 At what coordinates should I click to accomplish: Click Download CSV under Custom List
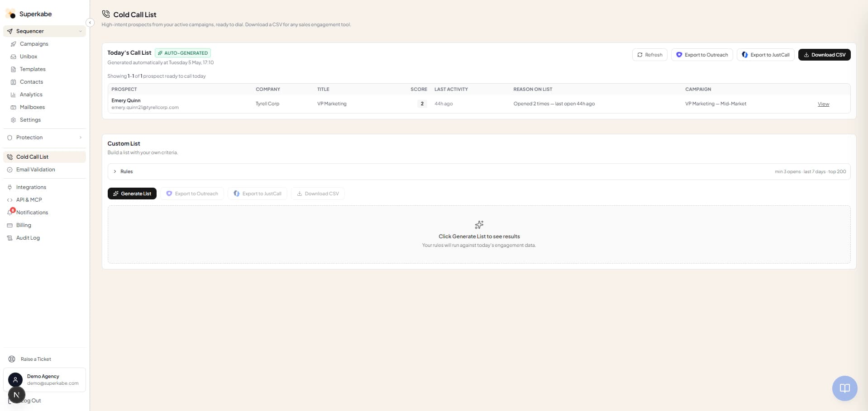click(318, 194)
